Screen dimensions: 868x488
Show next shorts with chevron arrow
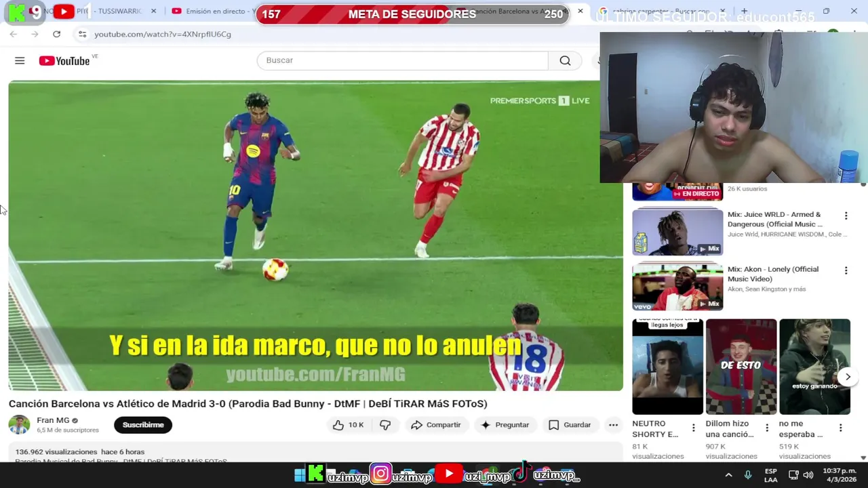848,377
